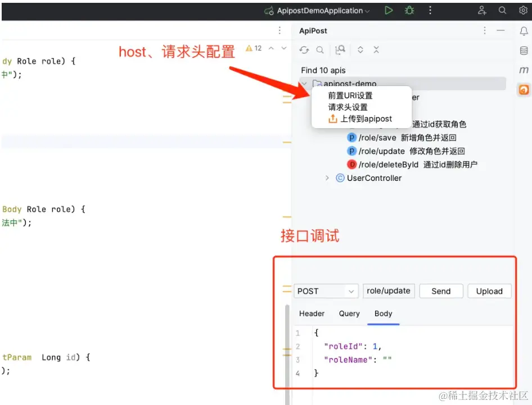The image size is (532, 405).
Task: Refresh the ApiPost api list
Action: (x=304, y=50)
